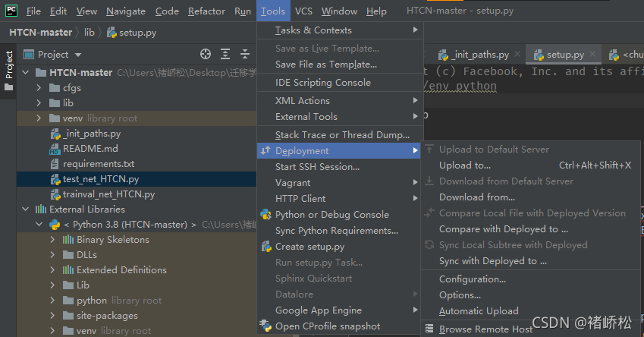Select trainval_net_HTCN.py file
Viewport: 644px width, 337px height.
click(x=108, y=194)
